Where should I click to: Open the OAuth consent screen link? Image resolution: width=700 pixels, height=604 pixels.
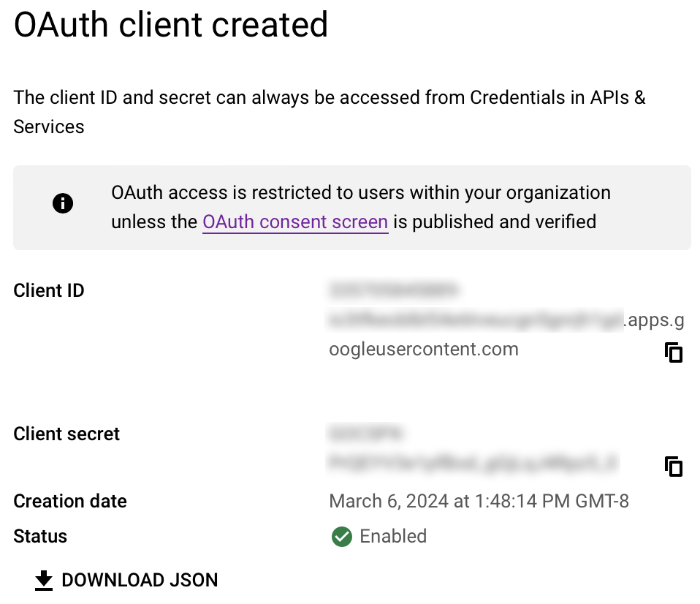(x=295, y=222)
